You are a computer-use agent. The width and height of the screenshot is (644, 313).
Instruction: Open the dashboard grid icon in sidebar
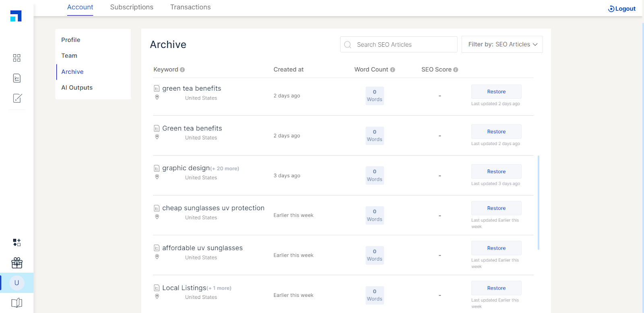pyautogui.click(x=17, y=58)
